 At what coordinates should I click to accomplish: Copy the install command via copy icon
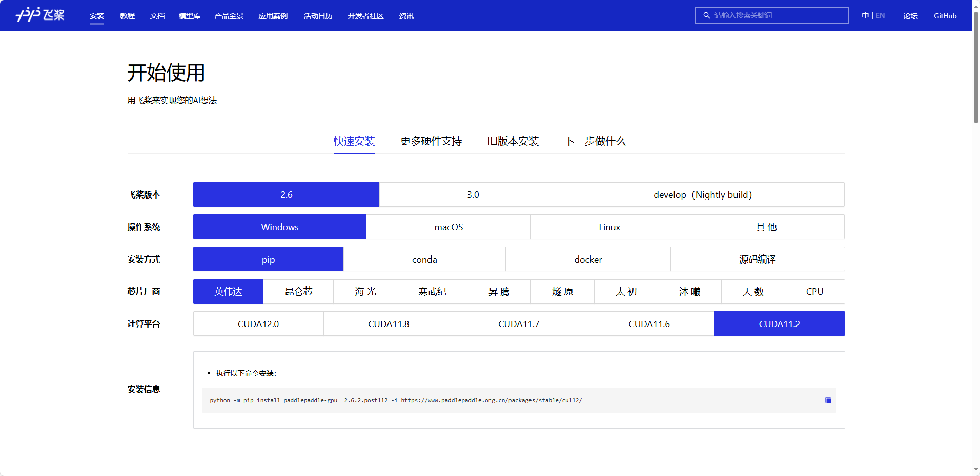pos(828,400)
